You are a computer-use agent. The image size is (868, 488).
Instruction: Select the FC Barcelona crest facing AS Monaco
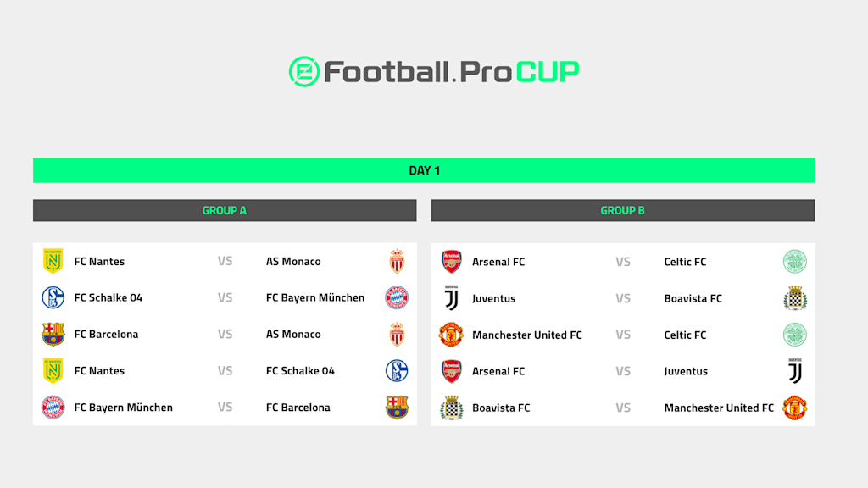coord(53,334)
